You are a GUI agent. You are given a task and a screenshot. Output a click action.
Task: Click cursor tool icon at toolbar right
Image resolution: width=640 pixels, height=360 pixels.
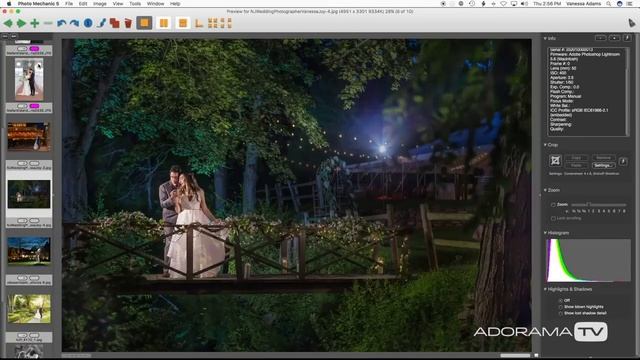[x=631, y=23]
